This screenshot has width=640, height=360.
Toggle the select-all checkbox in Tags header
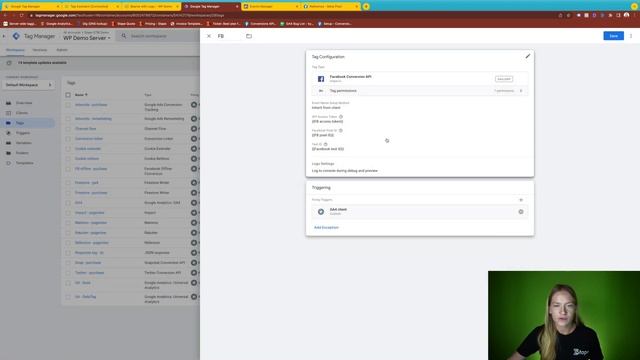coord(68,95)
